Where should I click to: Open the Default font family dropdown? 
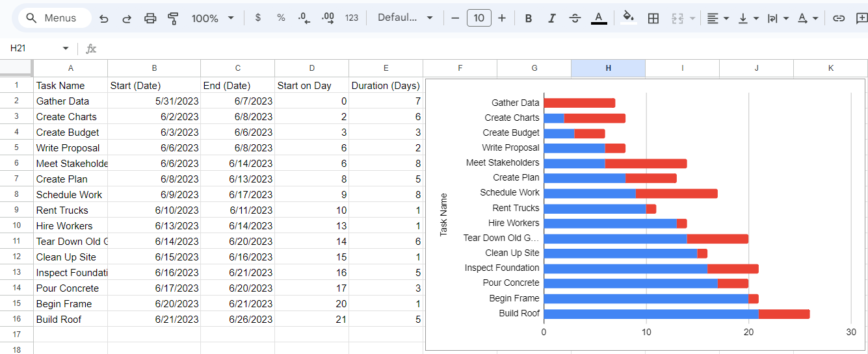pos(405,18)
